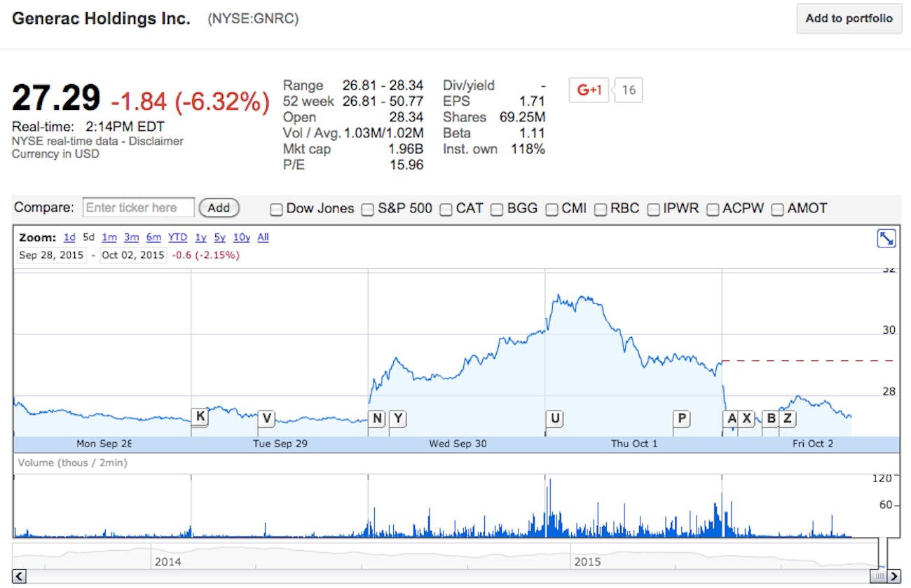Toggle S&P 500 comparison checkbox
This screenshot has height=588, width=911.
(x=367, y=209)
